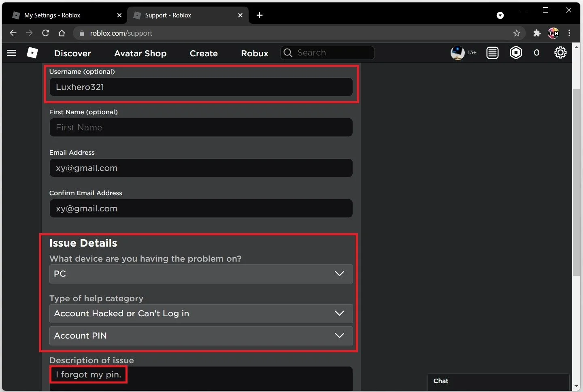The width and height of the screenshot is (583, 392).
Task: Open the Chat panel
Action: coord(498,381)
